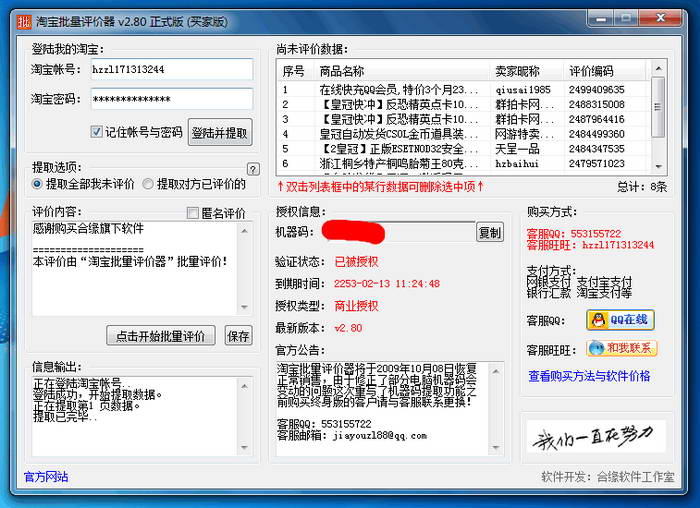Screen dimensions: 700x508
Task: Click the Wangwang hzzl171313244 red text
Action: (590, 245)
